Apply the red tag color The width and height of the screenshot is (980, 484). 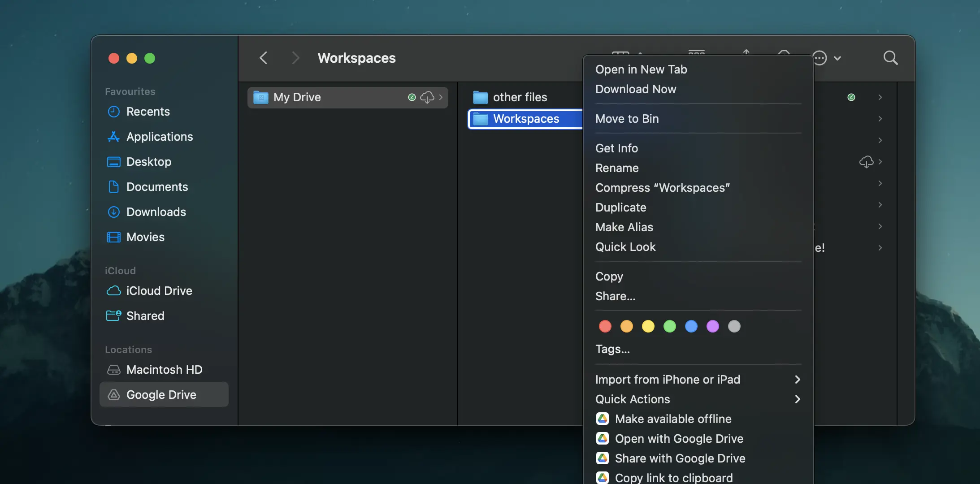605,326
